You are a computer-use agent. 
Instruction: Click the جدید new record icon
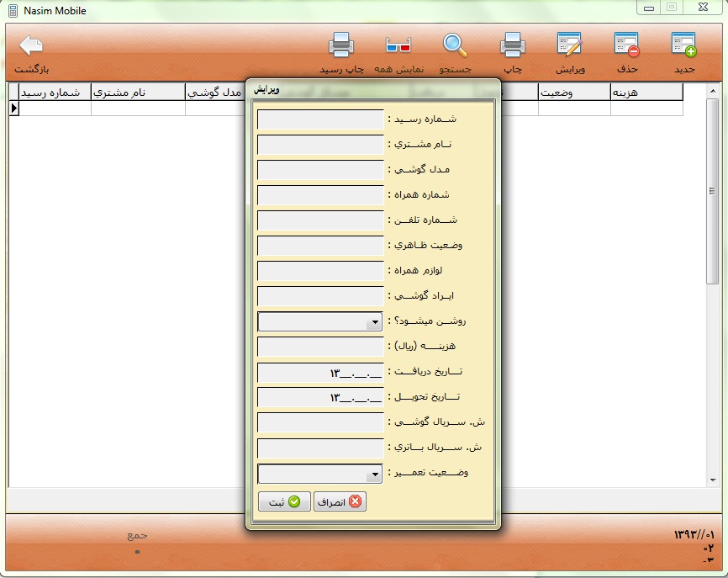[683, 45]
